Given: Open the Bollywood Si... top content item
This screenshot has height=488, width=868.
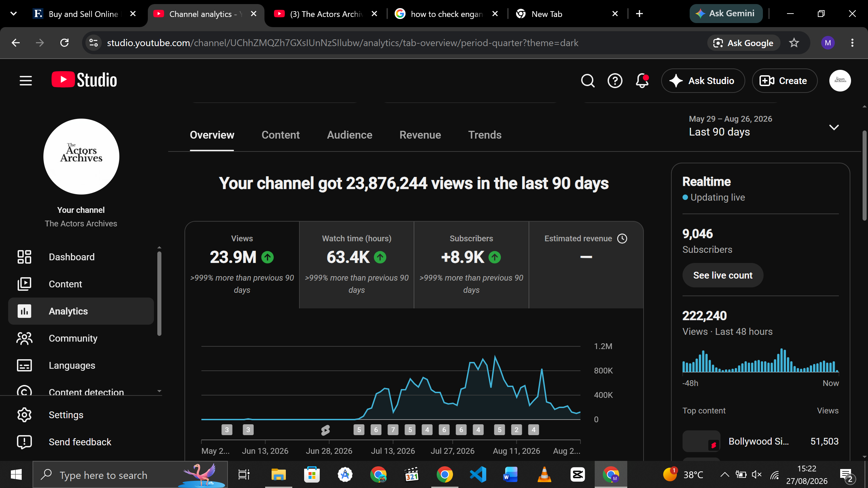Looking at the screenshot, I should (761, 441).
